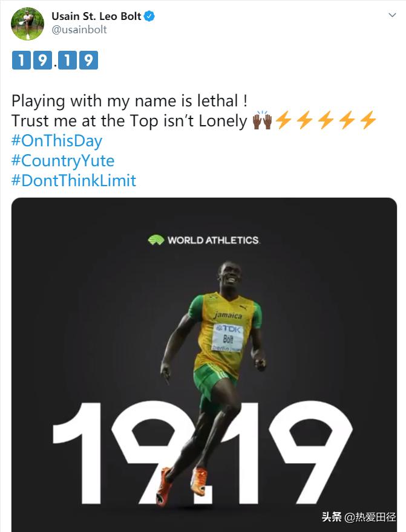Click the last keycap 9 emoji
This screenshot has width=406, height=532.
(x=88, y=61)
